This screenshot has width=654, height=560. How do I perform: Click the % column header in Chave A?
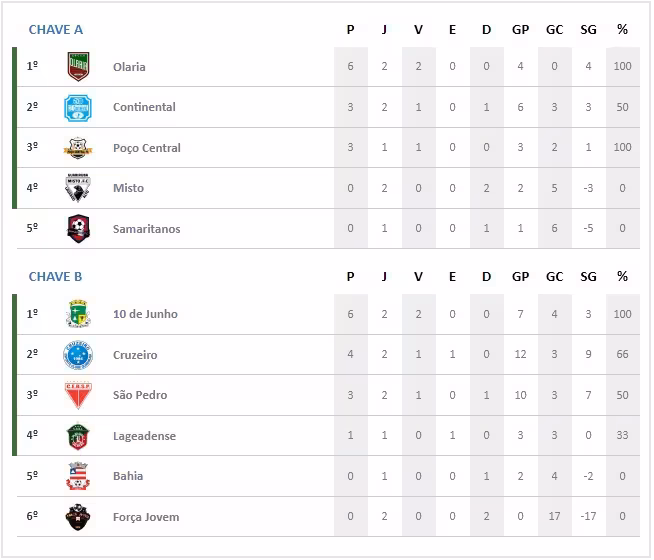tap(622, 29)
